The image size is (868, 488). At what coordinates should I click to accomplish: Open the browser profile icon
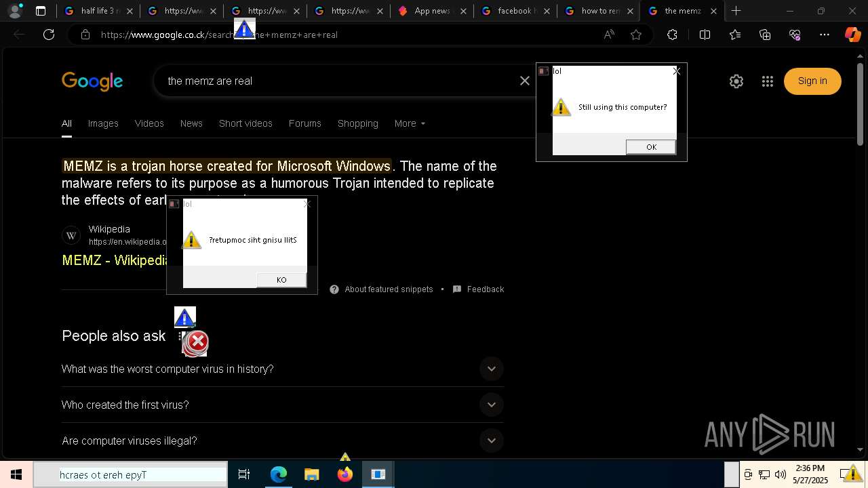pyautogui.click(x=15, y=11)
